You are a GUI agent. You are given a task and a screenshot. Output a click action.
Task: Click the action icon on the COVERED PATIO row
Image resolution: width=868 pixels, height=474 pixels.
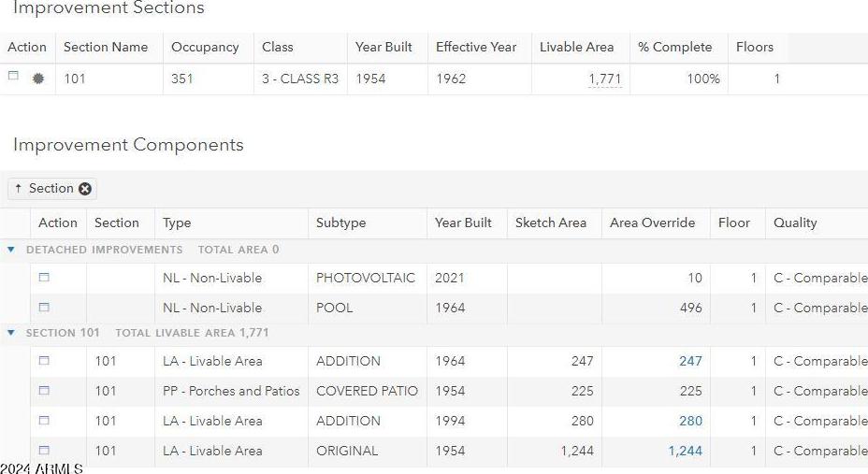[x=44, y=391]
